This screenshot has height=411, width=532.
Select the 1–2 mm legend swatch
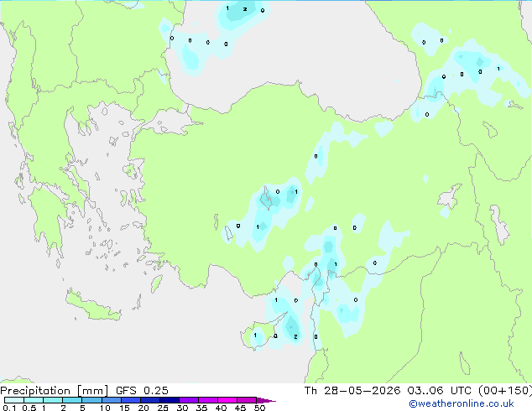click(53, 400)
